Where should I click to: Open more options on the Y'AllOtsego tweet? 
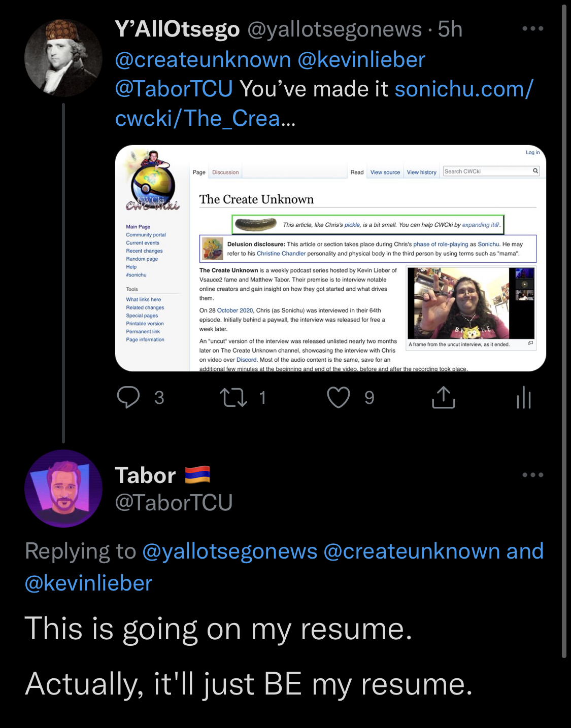pyautogui.click(x=533, y=28)
